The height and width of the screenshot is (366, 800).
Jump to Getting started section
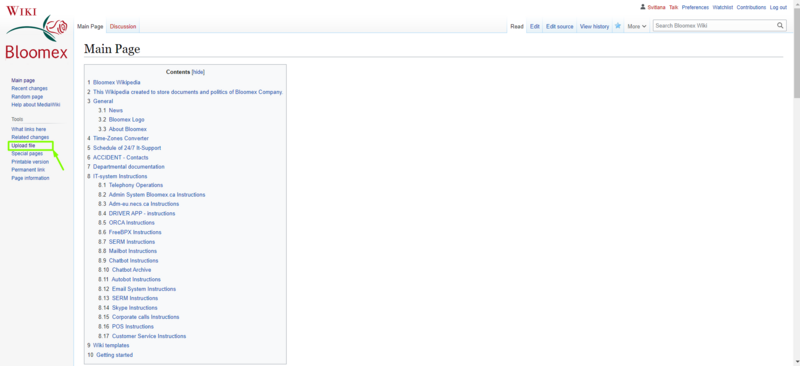(114, 355)
